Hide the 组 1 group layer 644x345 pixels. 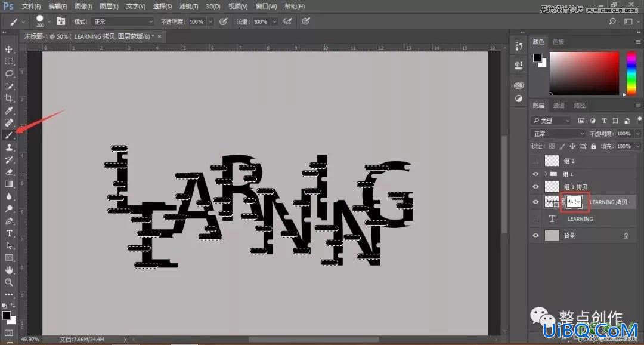[535, 174]
